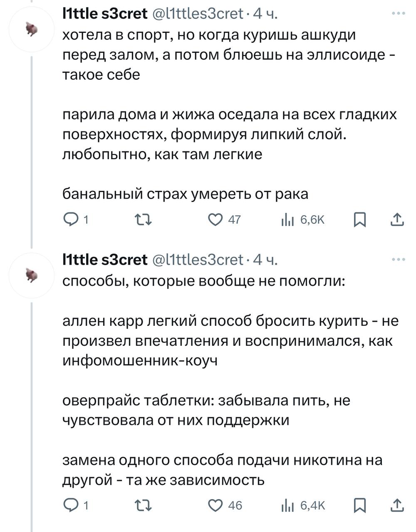The image size is (416, 532).
Task: Click the @l1ttles3cret handle in the second tweet
Action: point(198,260)
